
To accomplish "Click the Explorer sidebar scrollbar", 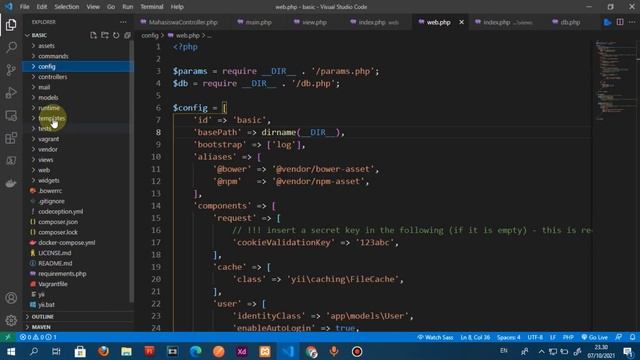I will point(132,171).
